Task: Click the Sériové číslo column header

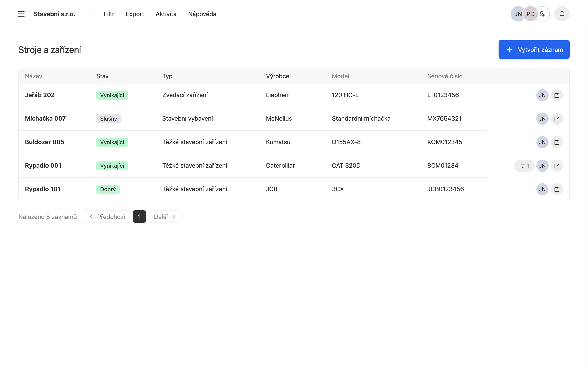Action: pyautogui.click(x=445, y=76)
